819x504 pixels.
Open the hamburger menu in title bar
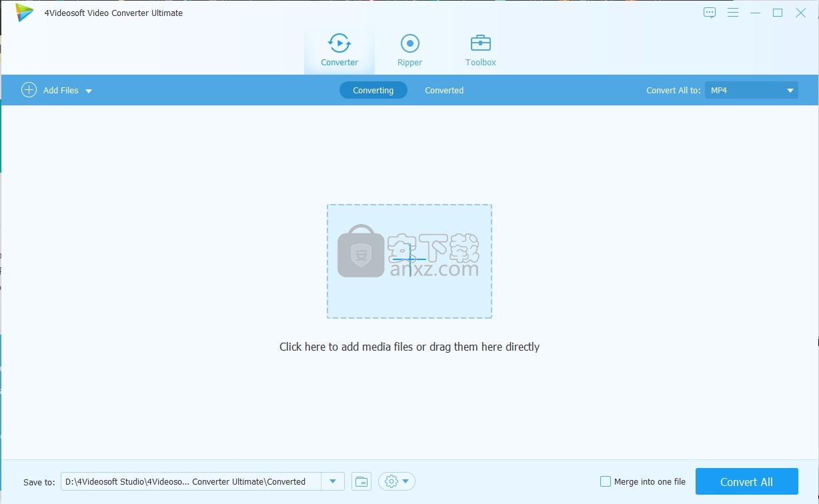click(x=733, y=13)
